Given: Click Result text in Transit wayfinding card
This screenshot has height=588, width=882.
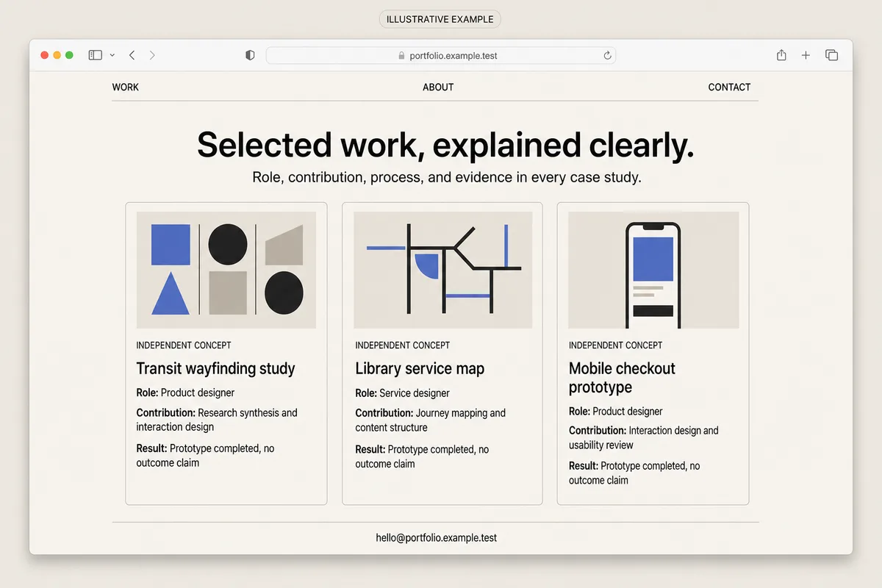Looking at the screenshot, I should coord(205,455).
